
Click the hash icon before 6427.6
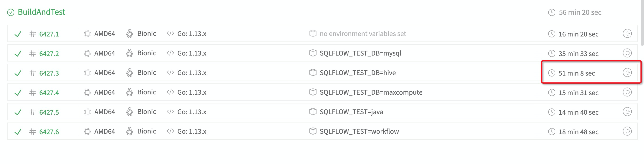pos(32,131)
